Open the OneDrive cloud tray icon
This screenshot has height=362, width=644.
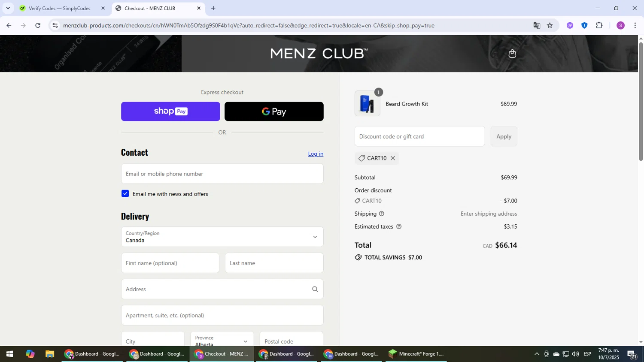(556, 354)
